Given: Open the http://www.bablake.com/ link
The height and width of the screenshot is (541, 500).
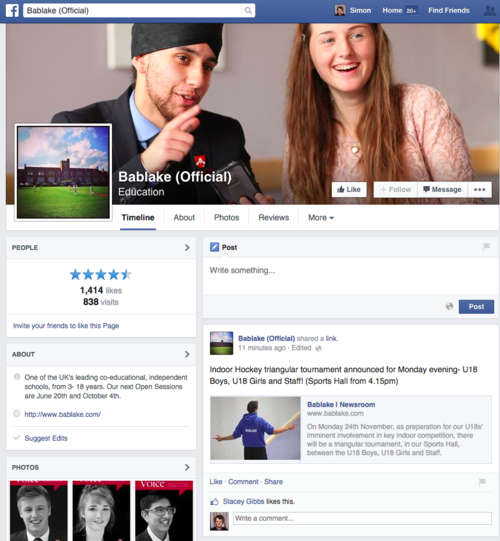Looking at the screenshot, I should click(62, 414).
